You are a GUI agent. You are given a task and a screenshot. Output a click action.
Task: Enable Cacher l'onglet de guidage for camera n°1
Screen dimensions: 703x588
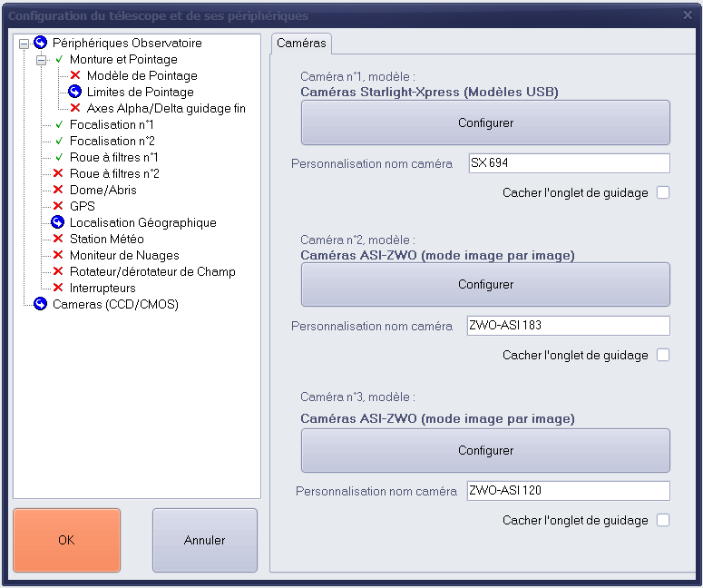tap(663, 192)
